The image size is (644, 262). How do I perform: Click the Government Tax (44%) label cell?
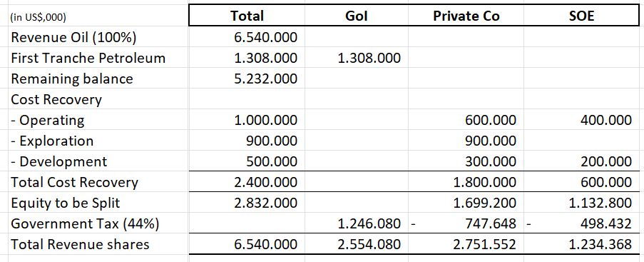98,223
